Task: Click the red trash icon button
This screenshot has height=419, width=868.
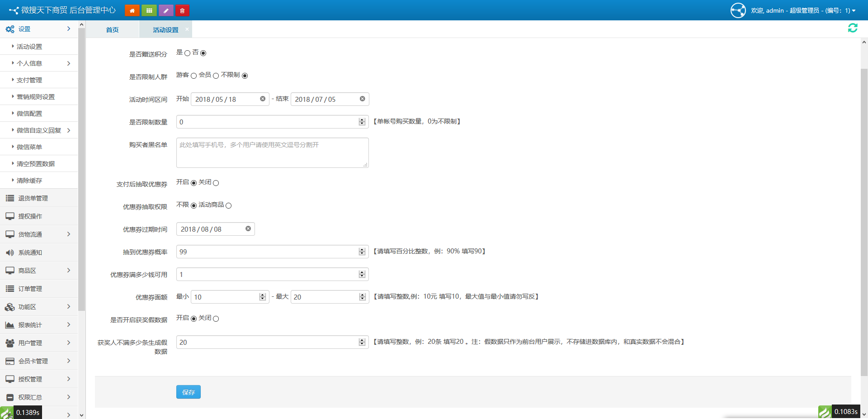Action: pyautogui.click(x=182, y=10)
